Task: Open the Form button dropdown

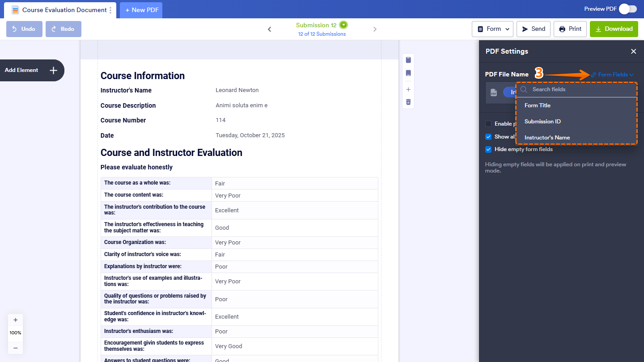Action: 492,29
